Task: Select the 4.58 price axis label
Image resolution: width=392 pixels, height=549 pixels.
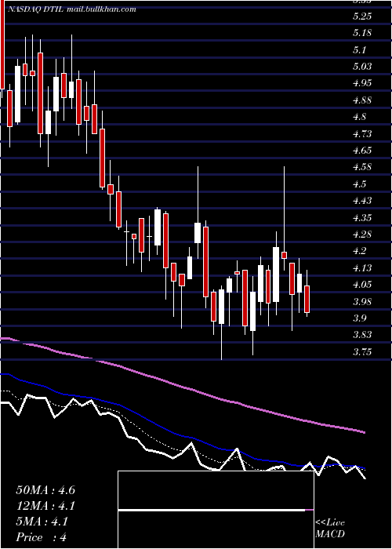Action: click(x=362, y=167)
